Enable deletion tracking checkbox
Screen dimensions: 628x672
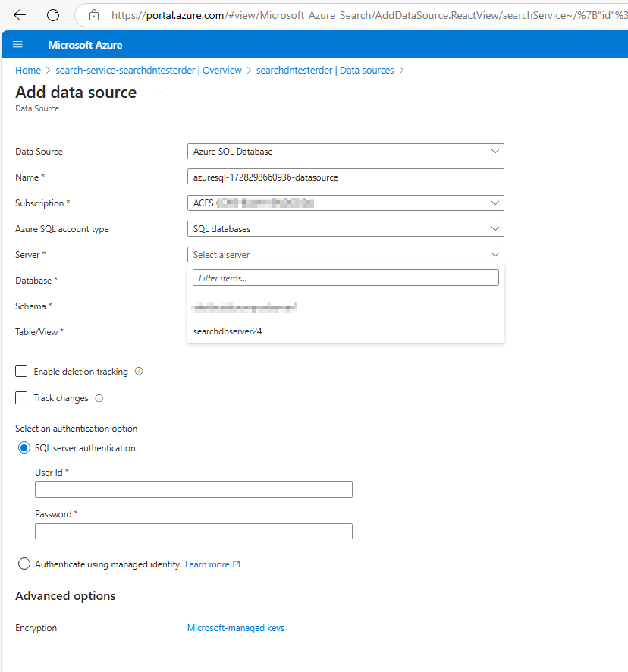click(x=20, y=371)
